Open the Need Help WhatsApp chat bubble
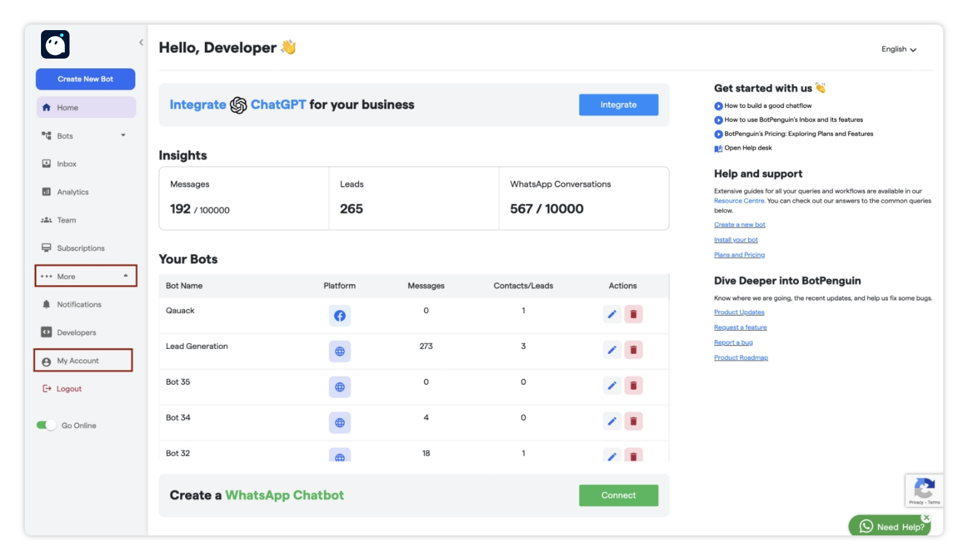Viewport: 968px width, 560px height. point(889,526)
